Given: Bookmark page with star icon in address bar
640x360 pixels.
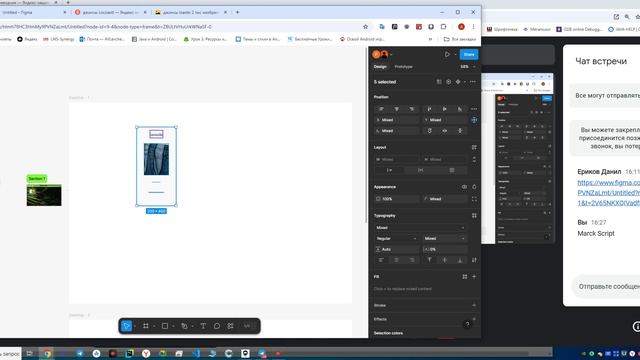Looking at the screenshot, I should [x=365, y=27].
